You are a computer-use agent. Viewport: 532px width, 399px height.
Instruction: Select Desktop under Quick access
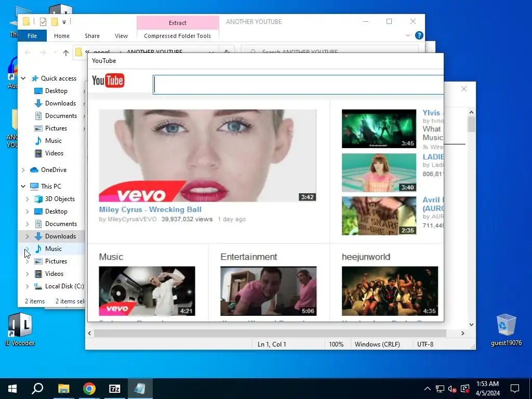point(56,91)
